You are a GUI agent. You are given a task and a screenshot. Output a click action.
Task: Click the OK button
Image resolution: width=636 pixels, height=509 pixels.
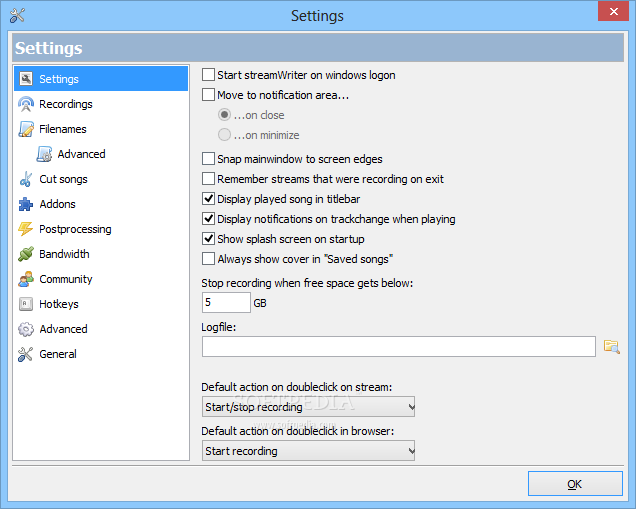coord(575,483)
